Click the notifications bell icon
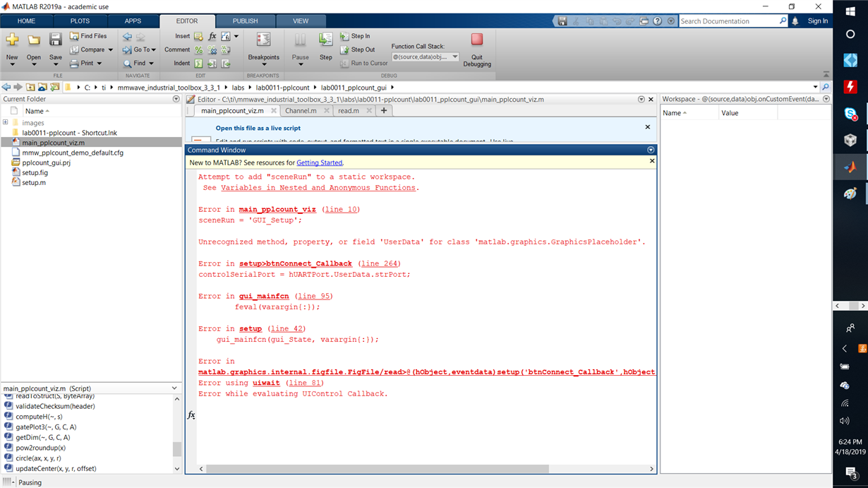868x488 pixels. coord(795,21)
